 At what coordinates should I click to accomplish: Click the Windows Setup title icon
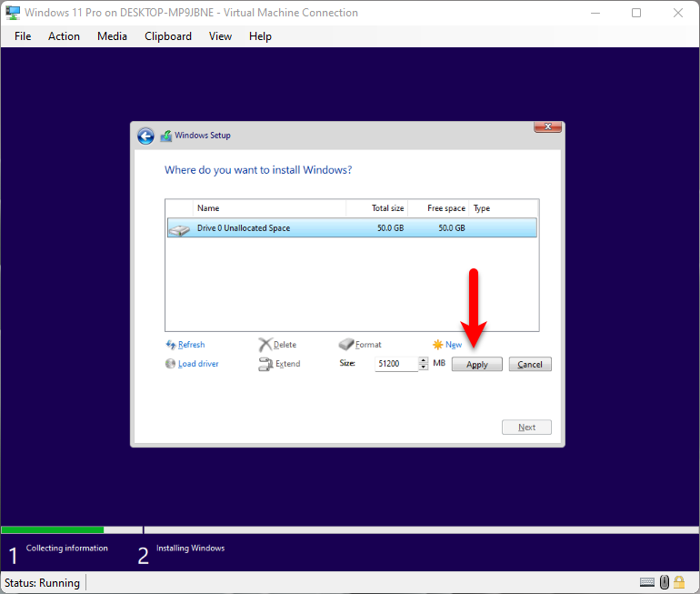point(166,136)
